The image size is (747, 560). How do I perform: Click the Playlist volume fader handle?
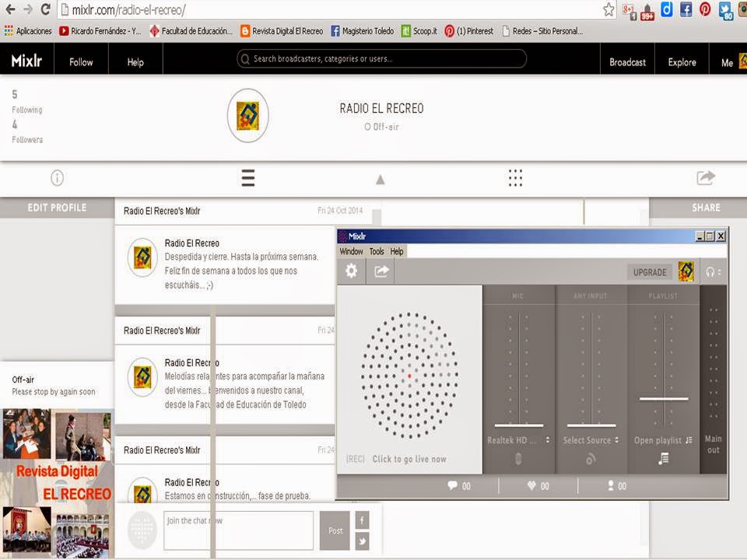click(x=664, y=398)
